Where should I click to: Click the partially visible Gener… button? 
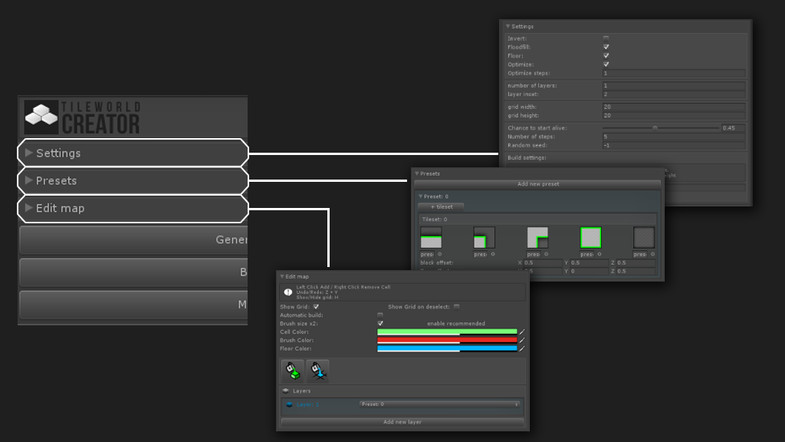coord(133,240)
